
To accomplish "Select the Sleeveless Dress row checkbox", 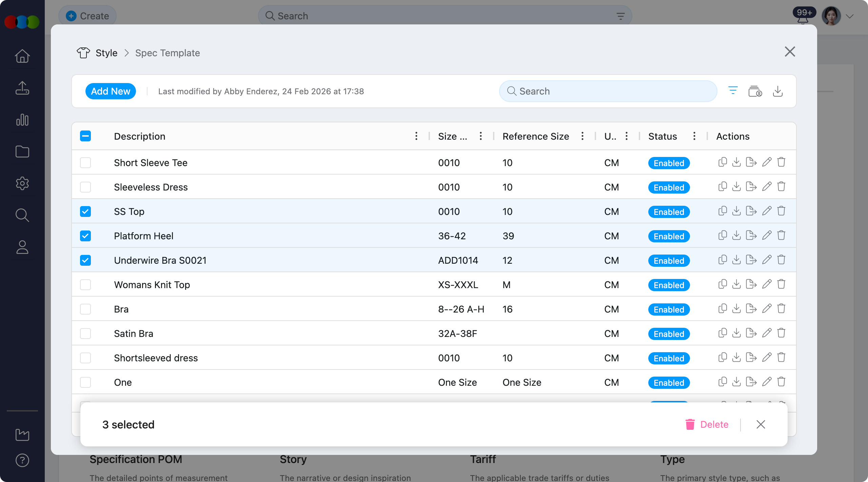I will (85, 187).
